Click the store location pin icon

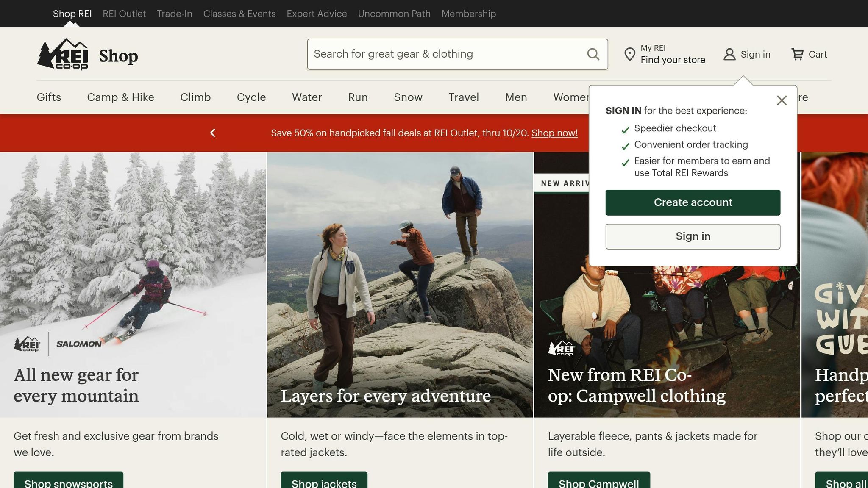click(x=630, y=54)
